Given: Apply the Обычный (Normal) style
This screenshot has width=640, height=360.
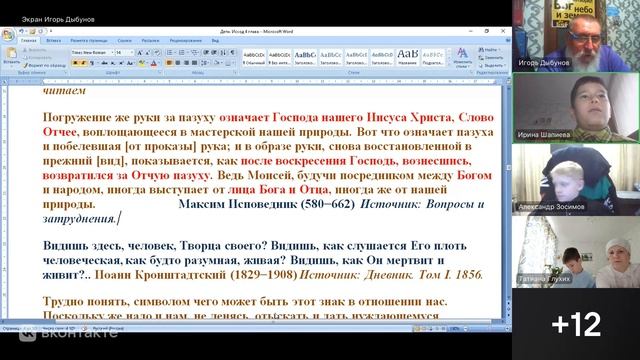Looking at the screenshot, I should (x=254, y=57).
